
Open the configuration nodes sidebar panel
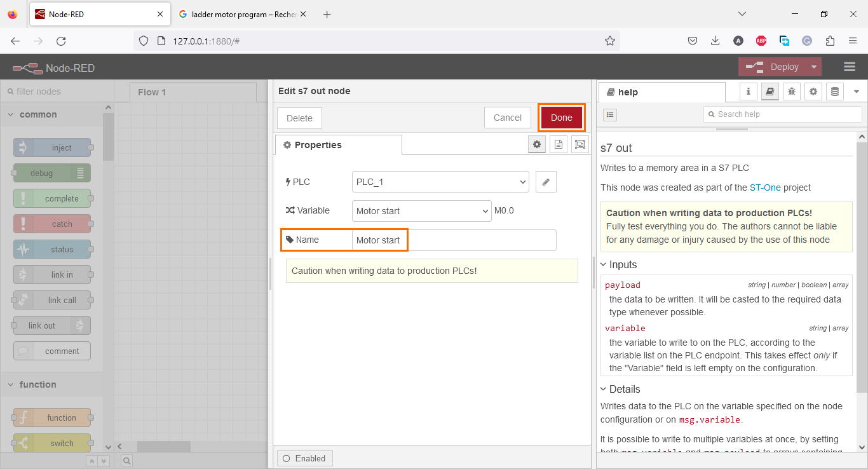[813, 92]
